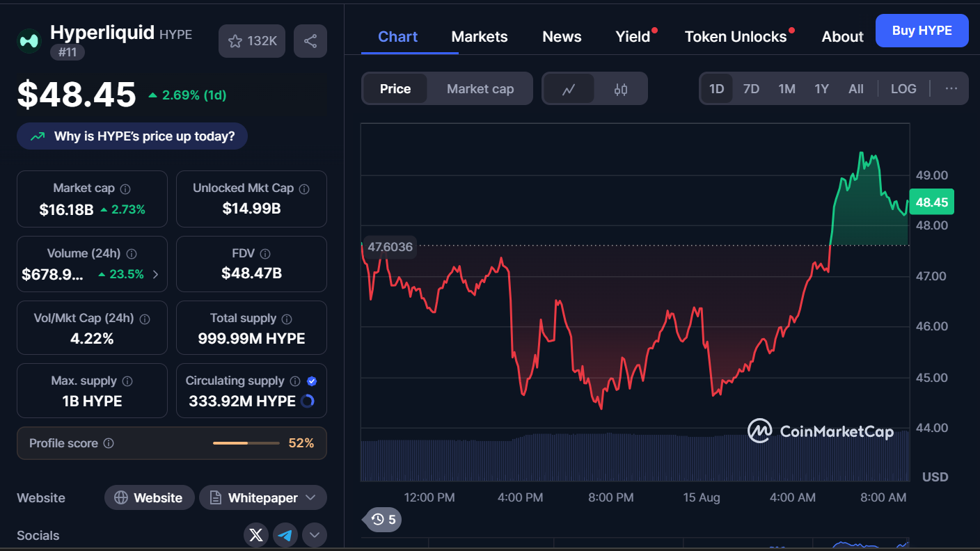
Task: Open Whitepaper dropdown
Action: (x=263, y=497)
